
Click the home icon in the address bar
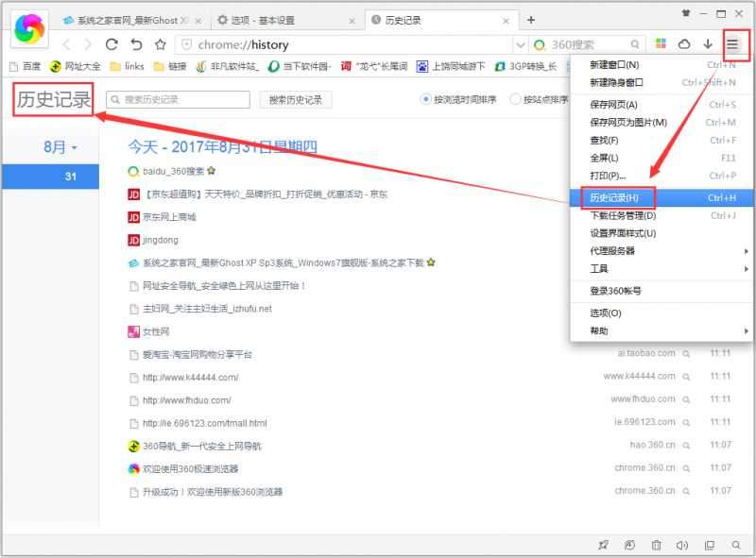tap(137, 43)
